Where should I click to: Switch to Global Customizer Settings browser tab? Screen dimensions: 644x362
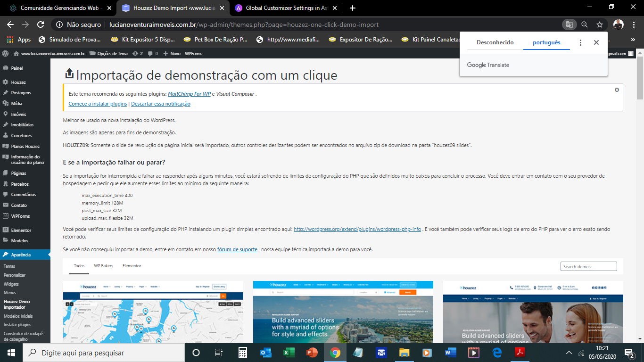[286, 8]
